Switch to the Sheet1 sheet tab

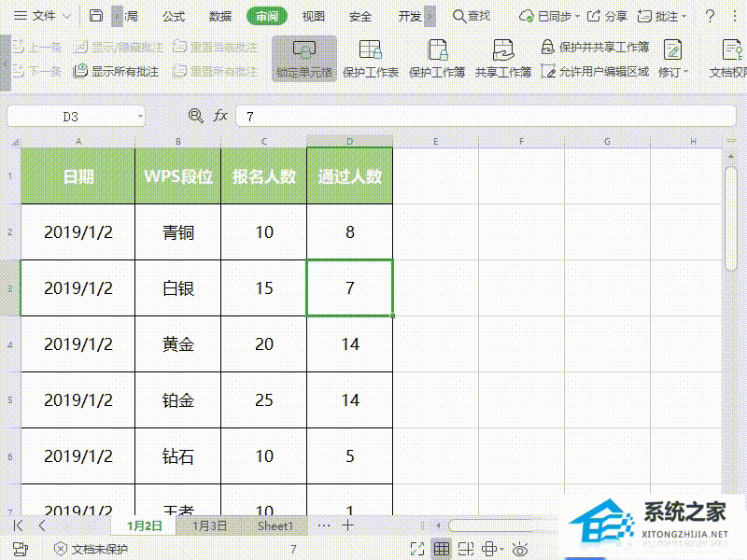(x=275, y=526)
